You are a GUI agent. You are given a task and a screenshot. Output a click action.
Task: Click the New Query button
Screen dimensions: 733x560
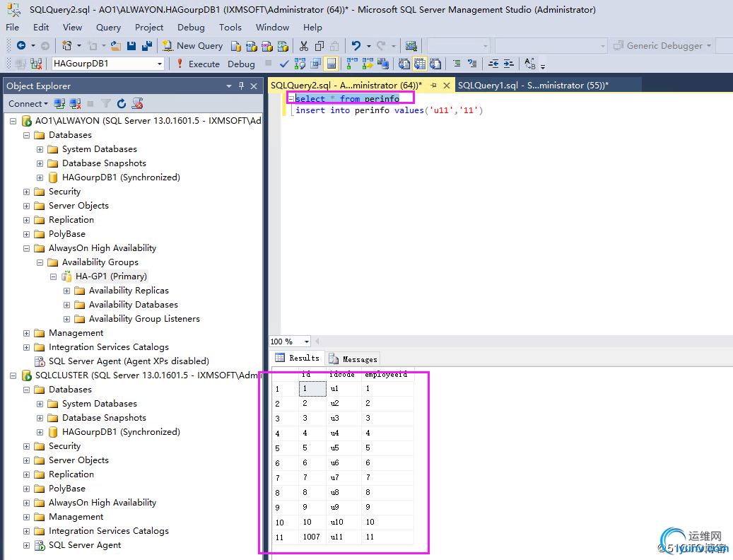tap(192, 46)
